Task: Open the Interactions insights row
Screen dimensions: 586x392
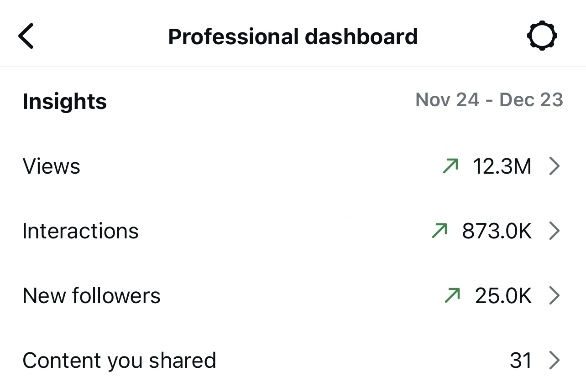Action: coord(81,231)
